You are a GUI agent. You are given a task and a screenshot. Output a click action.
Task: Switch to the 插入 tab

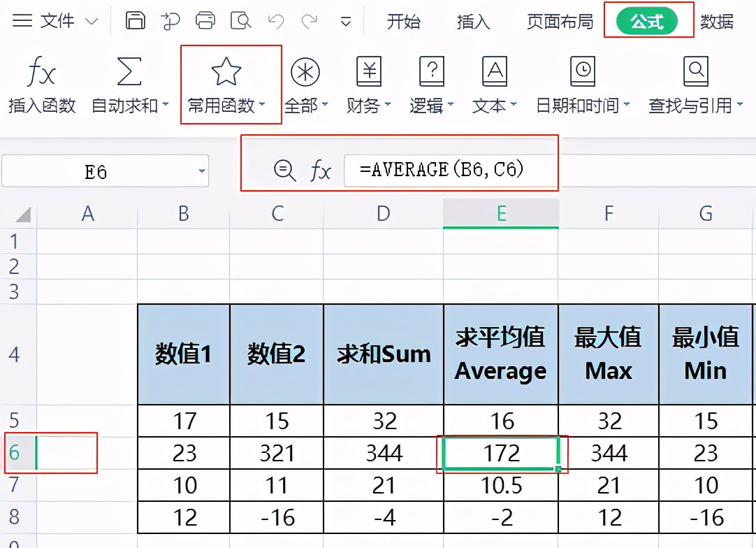pyautogui.click(x=474, y=22)
